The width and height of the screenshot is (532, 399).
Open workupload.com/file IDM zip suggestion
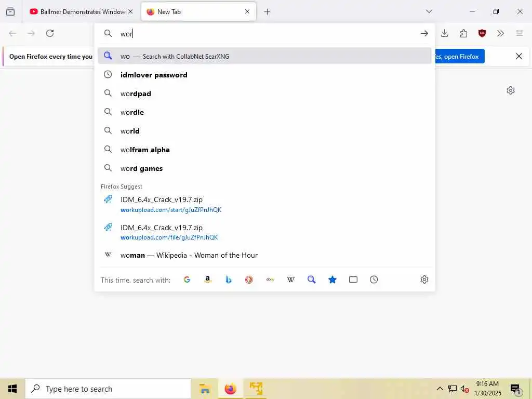point(264,232)
